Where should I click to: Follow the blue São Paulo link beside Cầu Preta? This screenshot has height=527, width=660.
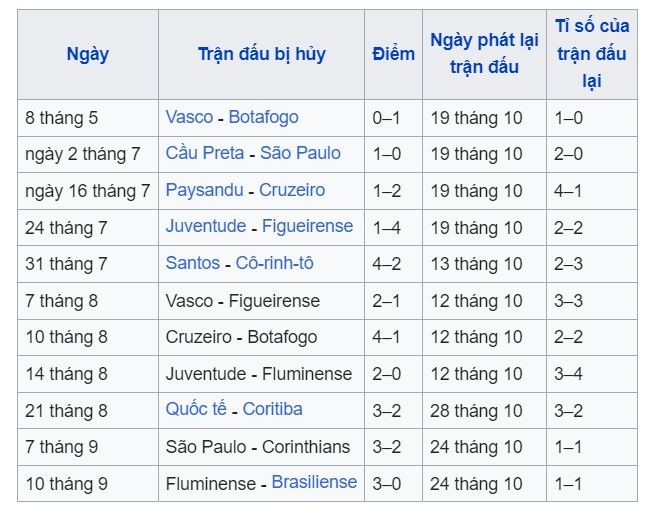[300, 153]
